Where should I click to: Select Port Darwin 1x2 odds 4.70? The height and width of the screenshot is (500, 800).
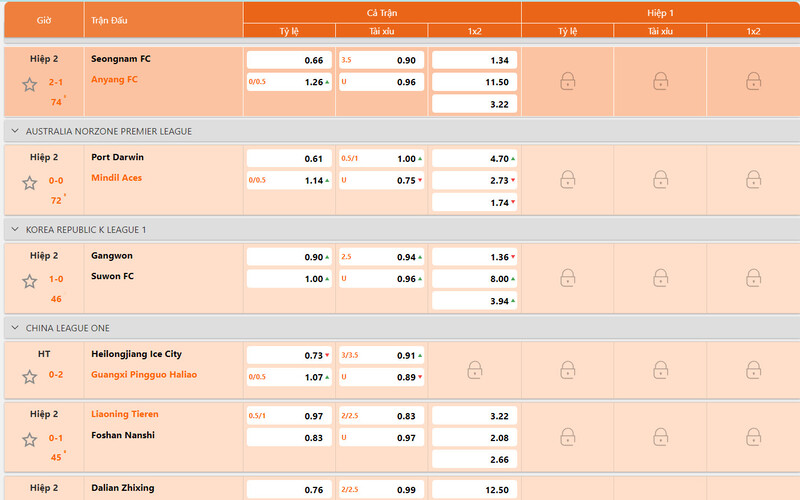(474, 159)
